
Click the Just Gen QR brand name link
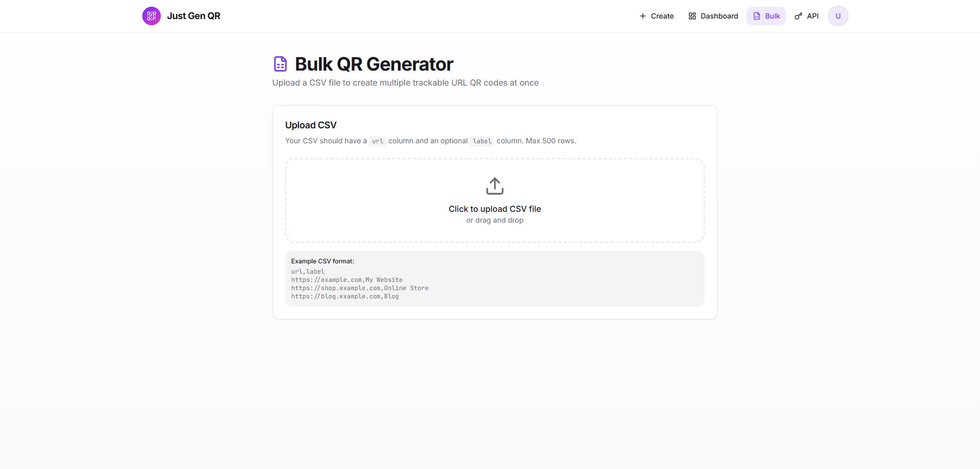pyautogui.click(x=194, y=16)
